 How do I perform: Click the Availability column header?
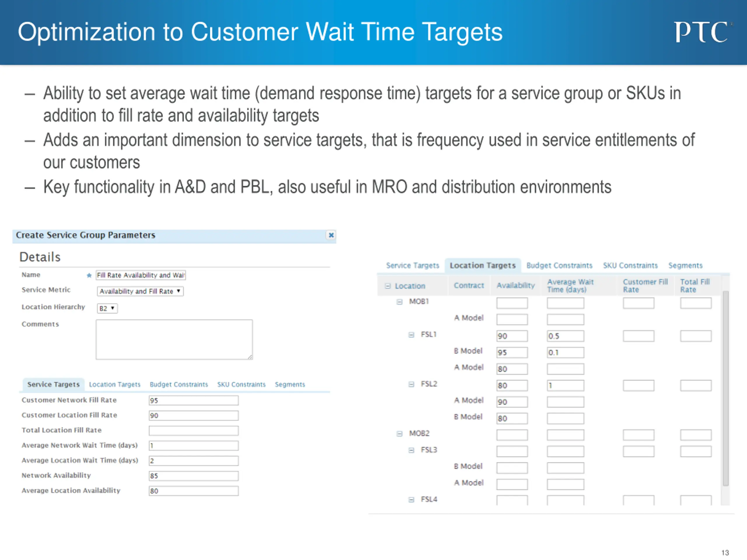click(516, 286)
